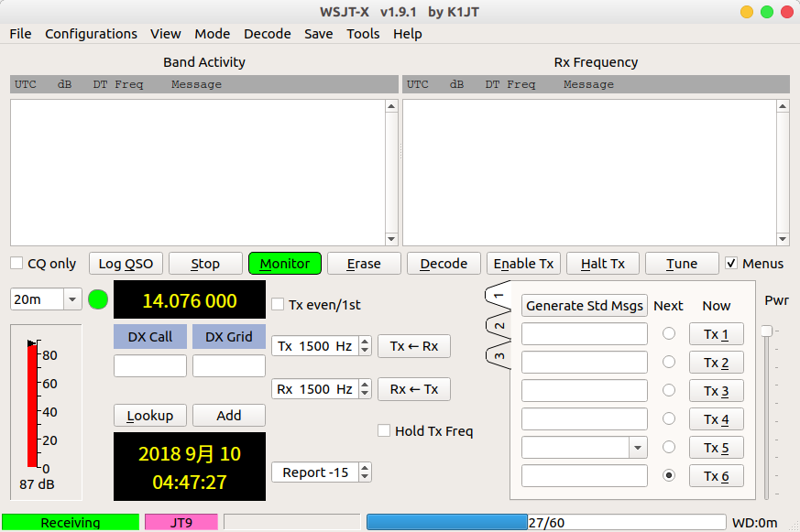Click the Stop button
The height and width of the screenshot is (532, 800).
pyautogui.click(x=205, y=264)
